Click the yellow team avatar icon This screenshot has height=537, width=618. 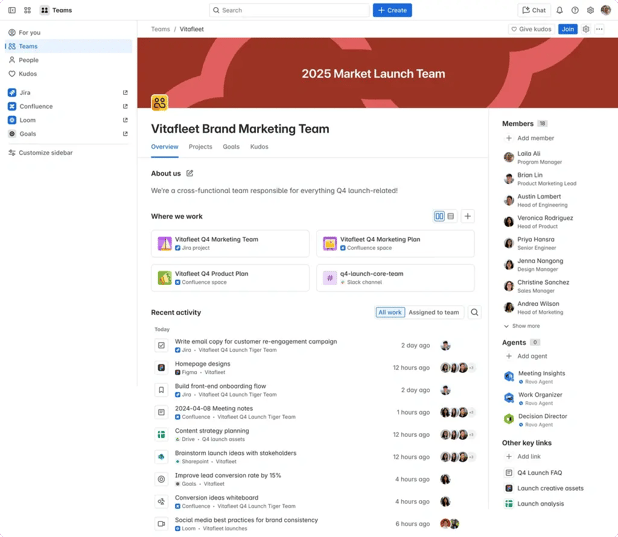click(160, 103)
